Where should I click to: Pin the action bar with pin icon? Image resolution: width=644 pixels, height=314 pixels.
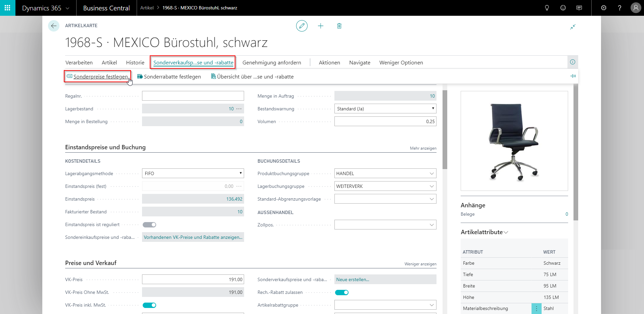pos(573,76)
